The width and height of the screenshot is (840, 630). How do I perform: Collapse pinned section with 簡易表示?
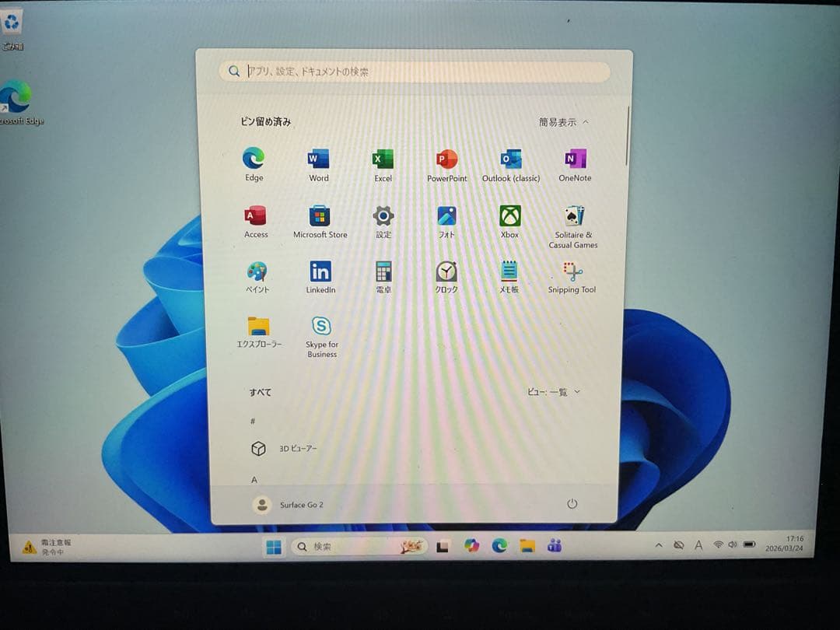coord(564,122)
